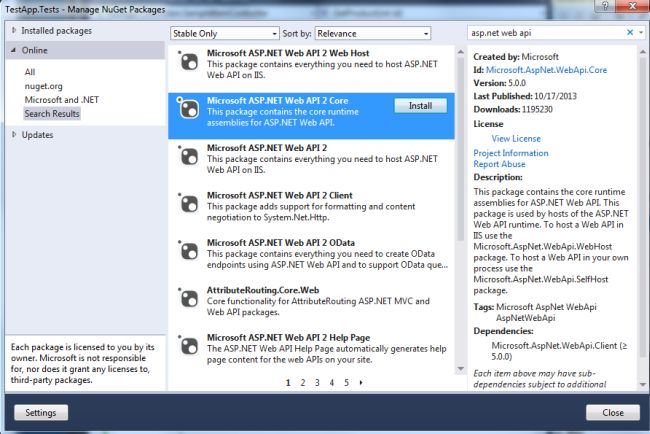
Task: Open the Project Information link
Action: pyautogui.click(x=511, y=153)
